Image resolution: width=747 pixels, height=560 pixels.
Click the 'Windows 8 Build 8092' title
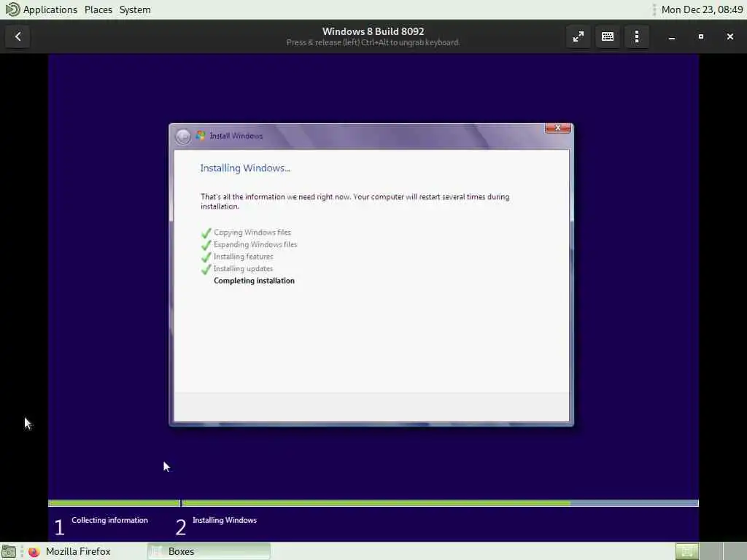[x=373, y=31]
